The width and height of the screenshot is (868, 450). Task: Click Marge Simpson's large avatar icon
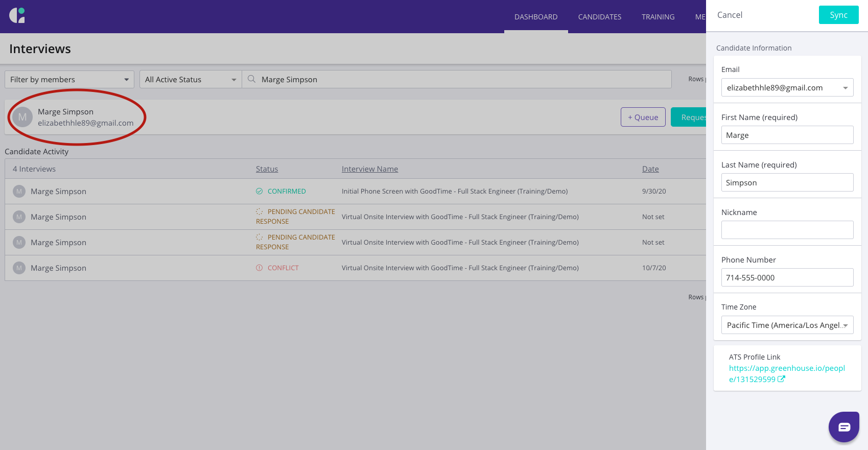coord(22,117)
